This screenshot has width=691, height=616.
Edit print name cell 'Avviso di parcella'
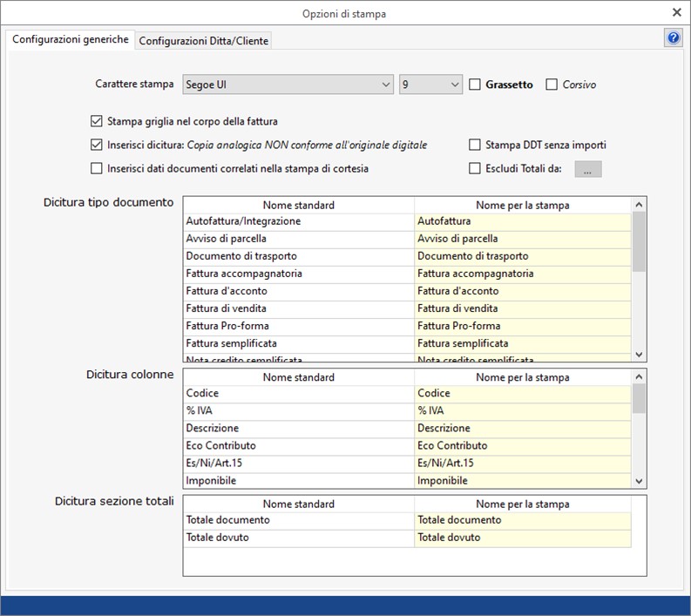coord(523,239)
